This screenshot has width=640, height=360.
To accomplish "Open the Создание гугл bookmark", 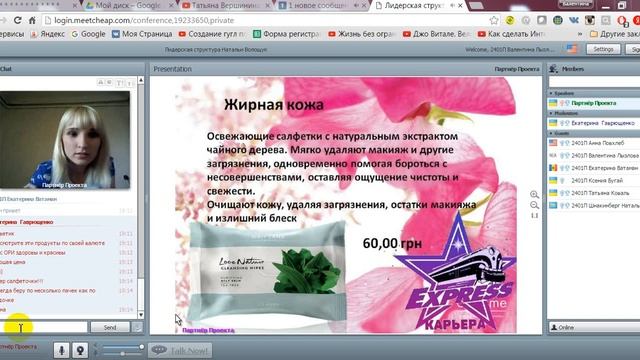I will [x=213, y=34].
